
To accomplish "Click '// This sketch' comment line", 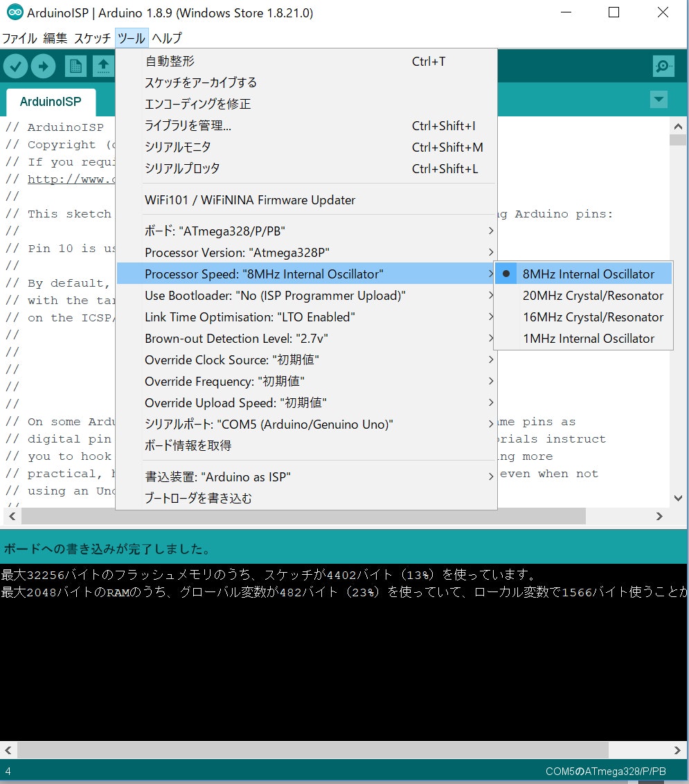I will click(x=58, y=214).
